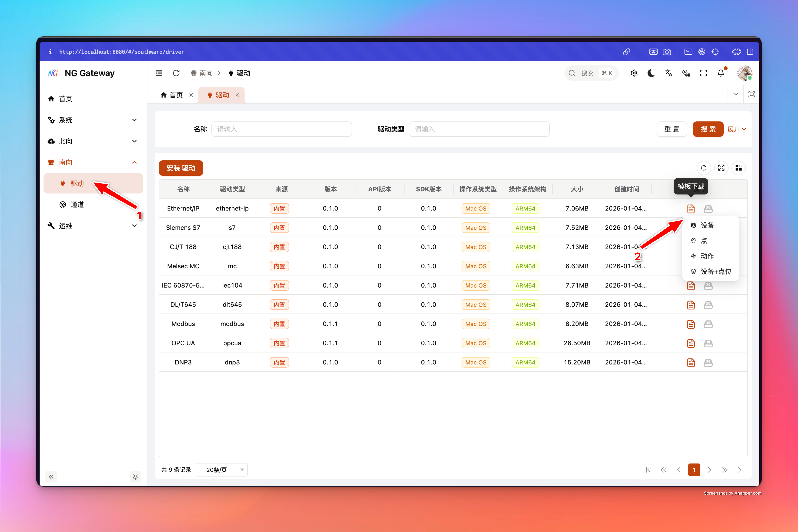Viewport: 798px width, 532px height.
Task: Toggle the sidebar menu hamburger icon
Action: point(159,73)
